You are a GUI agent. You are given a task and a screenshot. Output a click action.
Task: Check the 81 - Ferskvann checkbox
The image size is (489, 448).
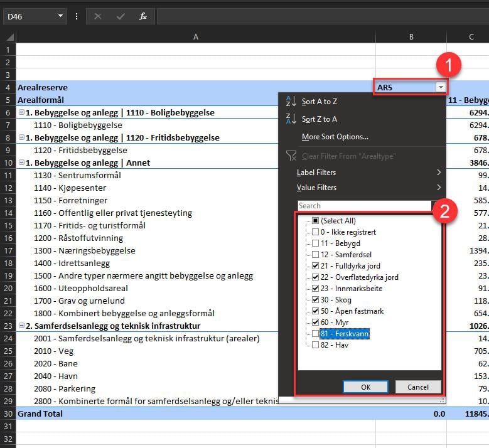tap(316, 334)
